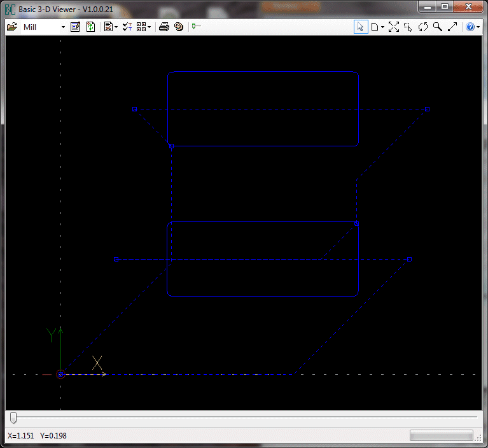Screen dimensions: 488x448
Task: Expand the blank page view dropdown
Action: [382, 27]
